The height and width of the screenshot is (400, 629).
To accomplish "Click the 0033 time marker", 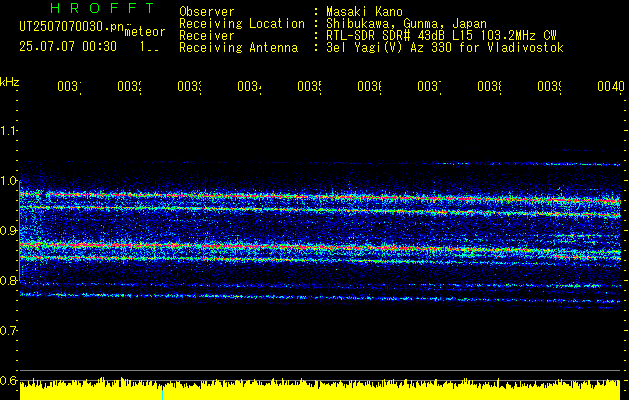I will [189, 86].
